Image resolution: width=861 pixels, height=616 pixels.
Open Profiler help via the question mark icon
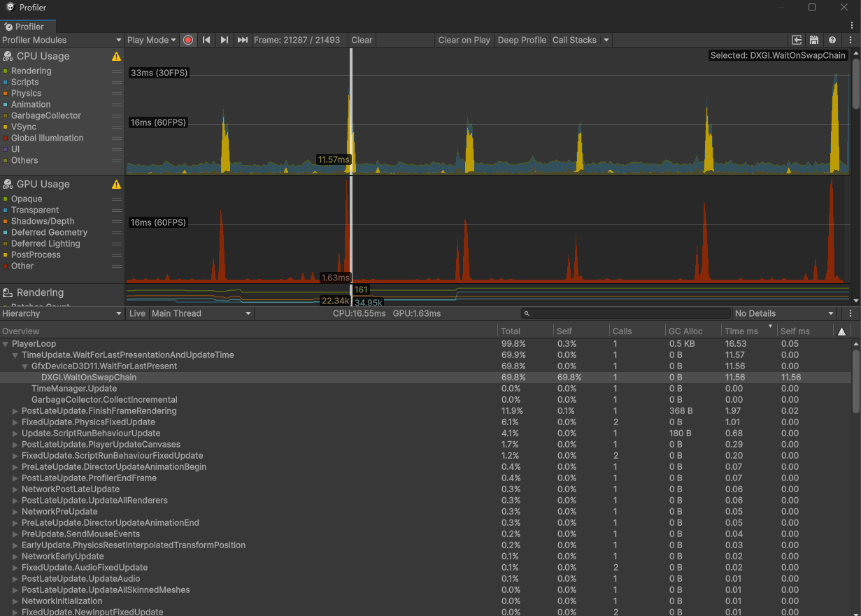pyautogui.click(x=832, y=40)
